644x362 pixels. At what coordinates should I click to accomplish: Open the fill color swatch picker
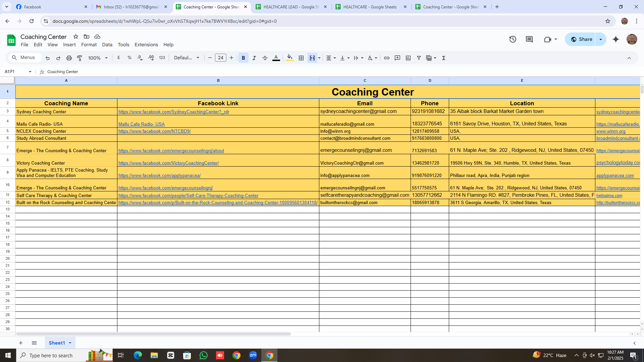[290, 58]
